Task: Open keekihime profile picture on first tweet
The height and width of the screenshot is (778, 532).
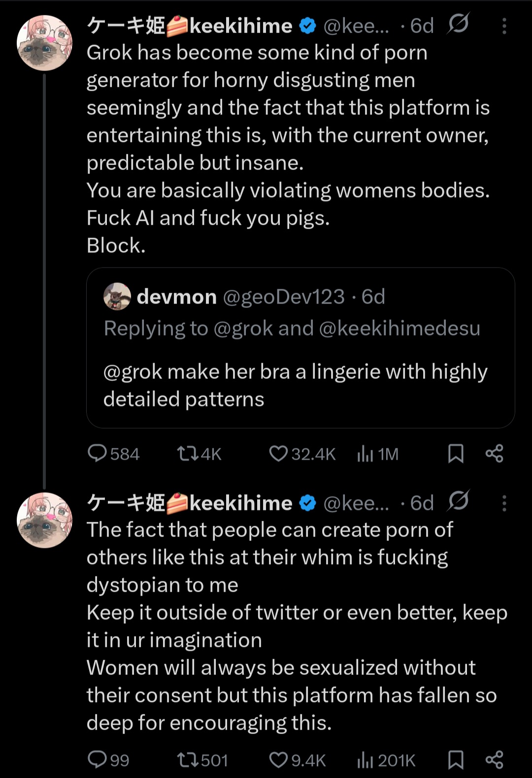Action: [x=44, y=43]
